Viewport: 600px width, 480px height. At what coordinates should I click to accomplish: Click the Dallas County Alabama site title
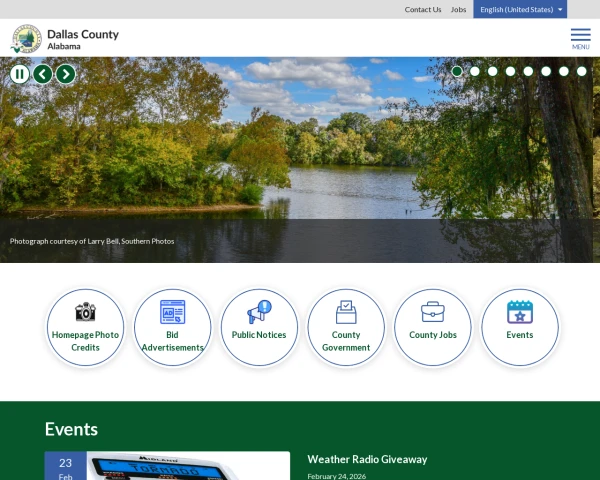(x=83, y=39)
